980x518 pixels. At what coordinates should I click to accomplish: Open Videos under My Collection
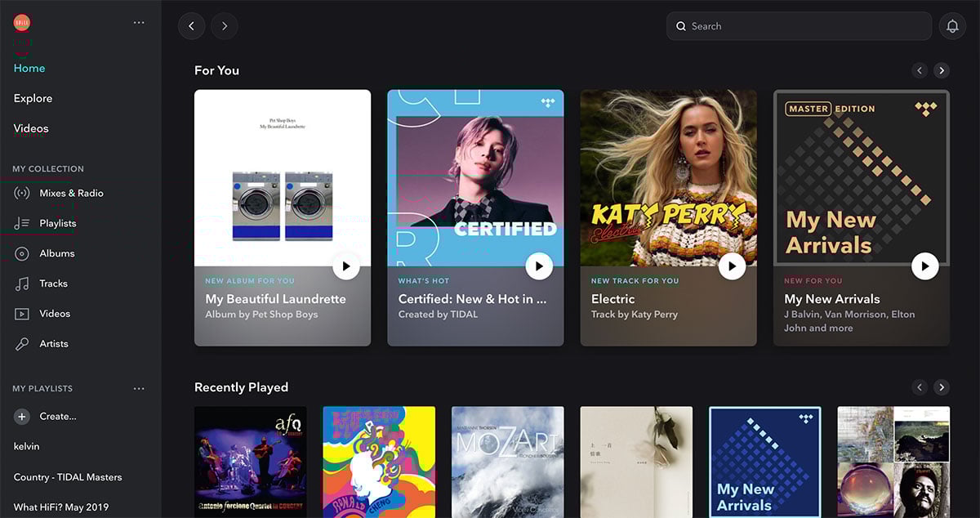55,314
